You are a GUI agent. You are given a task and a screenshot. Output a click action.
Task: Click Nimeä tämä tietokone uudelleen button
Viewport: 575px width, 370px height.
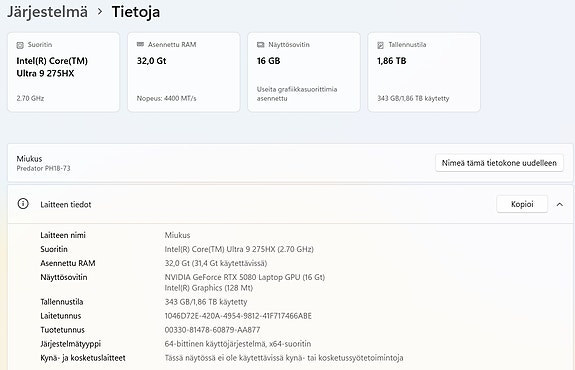[499, 163]
